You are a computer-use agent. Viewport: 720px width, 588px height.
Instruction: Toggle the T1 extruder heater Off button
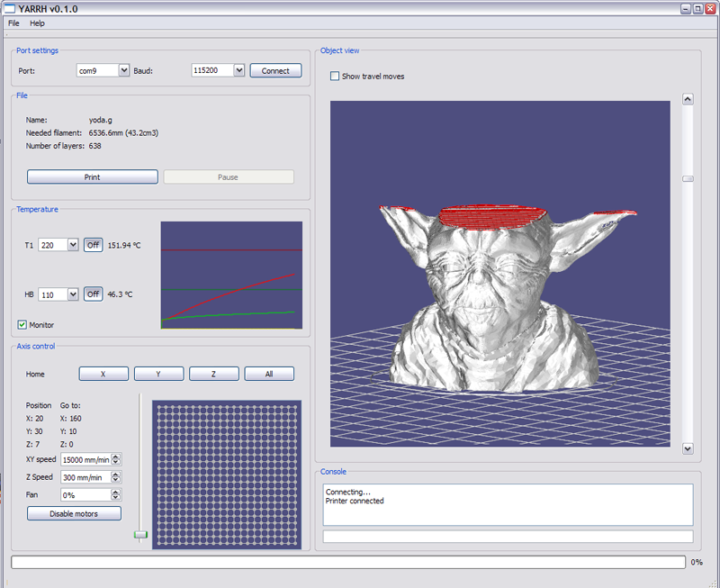(93, 245)
